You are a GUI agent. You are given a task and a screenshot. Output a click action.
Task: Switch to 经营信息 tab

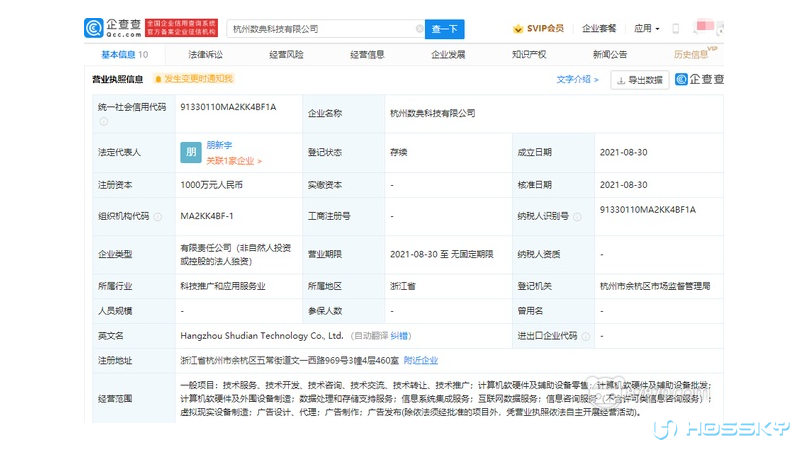point(367,55)
